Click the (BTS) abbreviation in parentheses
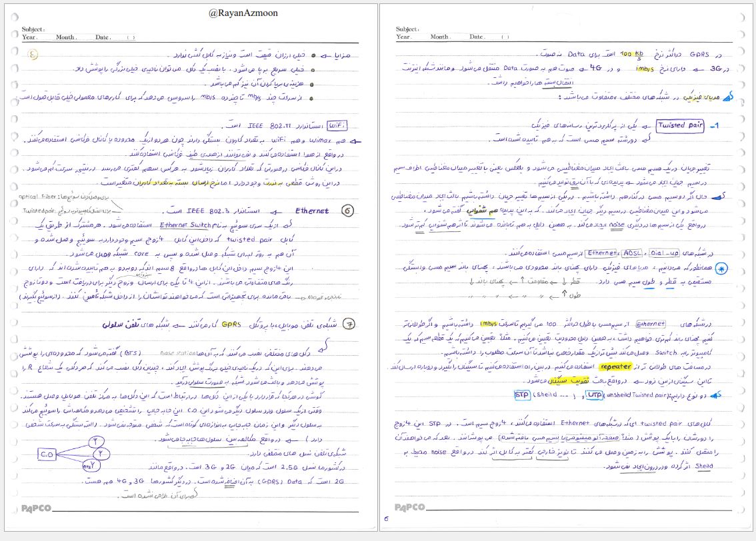 129,353
